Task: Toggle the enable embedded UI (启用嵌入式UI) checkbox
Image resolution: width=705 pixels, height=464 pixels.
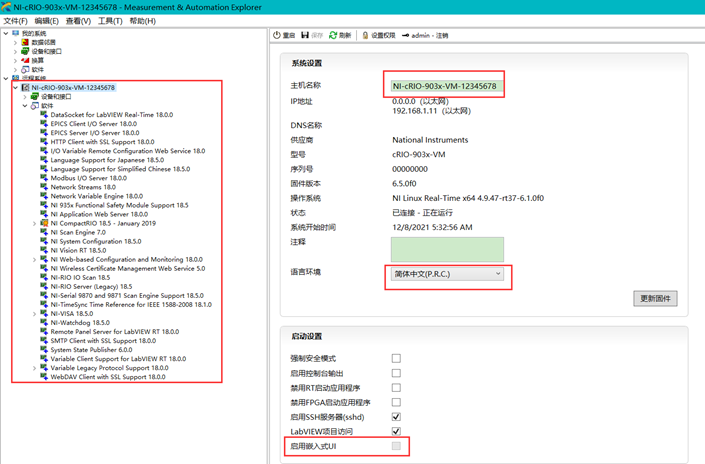Action: coord(396,446)
